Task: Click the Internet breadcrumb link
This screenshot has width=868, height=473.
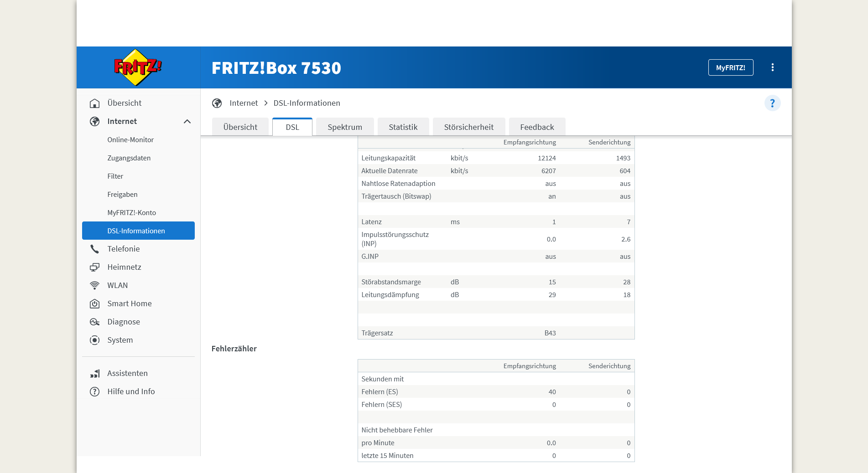Action: [244, 103]
